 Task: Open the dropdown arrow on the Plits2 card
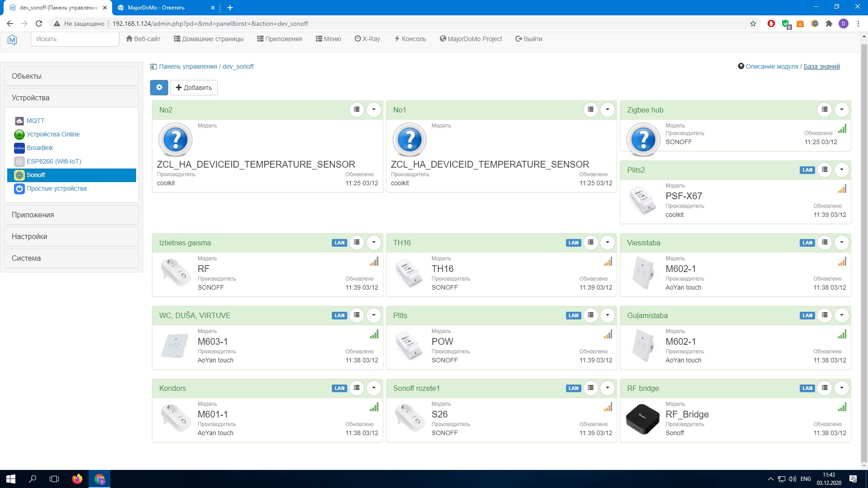pyautogui.click(x=841, y=170)
